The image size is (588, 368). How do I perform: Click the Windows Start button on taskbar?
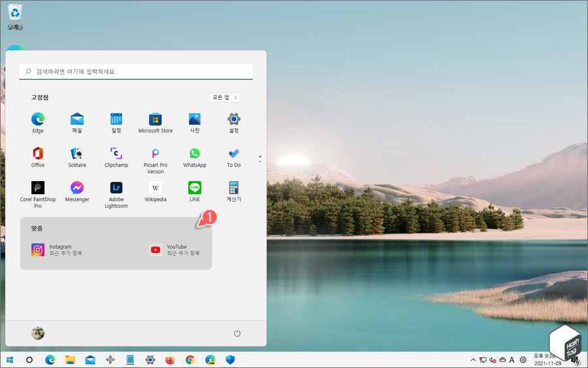pyautogui.click(x=10, y=360)
